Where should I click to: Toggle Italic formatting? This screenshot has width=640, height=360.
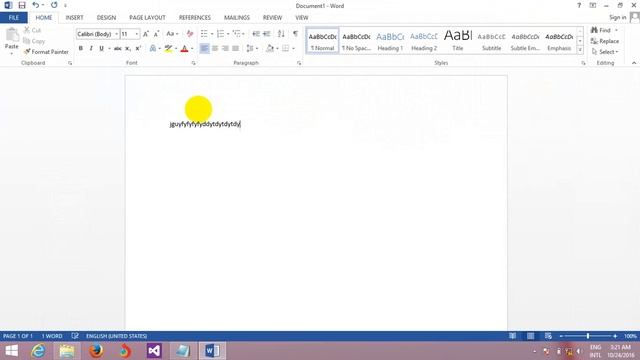91,49
